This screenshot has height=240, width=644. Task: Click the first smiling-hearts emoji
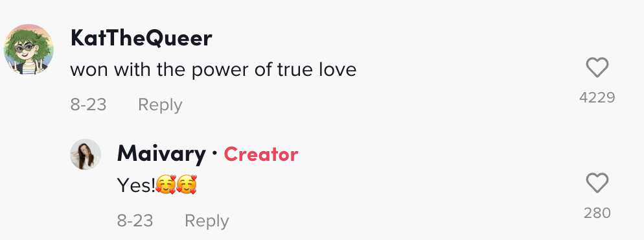pos(166,184)
